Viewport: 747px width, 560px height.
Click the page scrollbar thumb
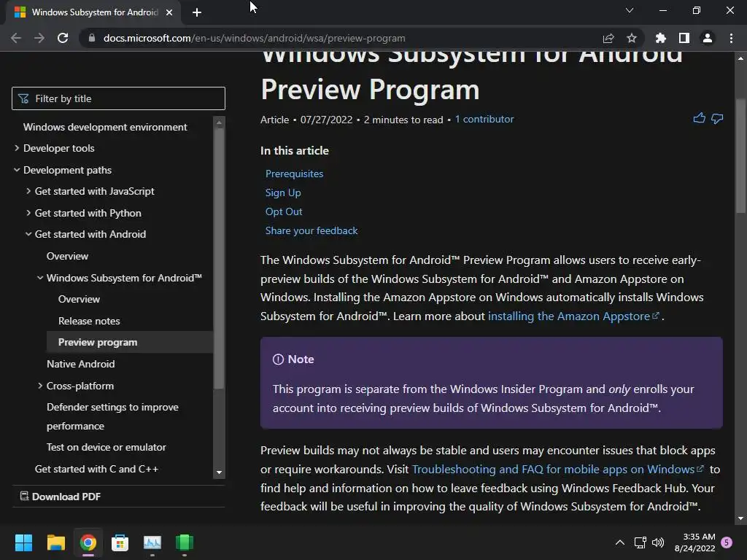coord(740,156)
